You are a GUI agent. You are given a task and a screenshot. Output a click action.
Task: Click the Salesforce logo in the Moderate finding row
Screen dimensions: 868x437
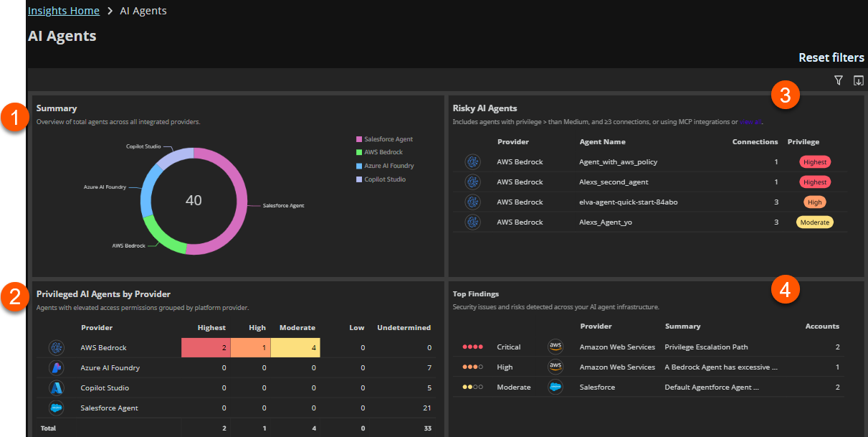pyautogui.click(x=555, y=387)
